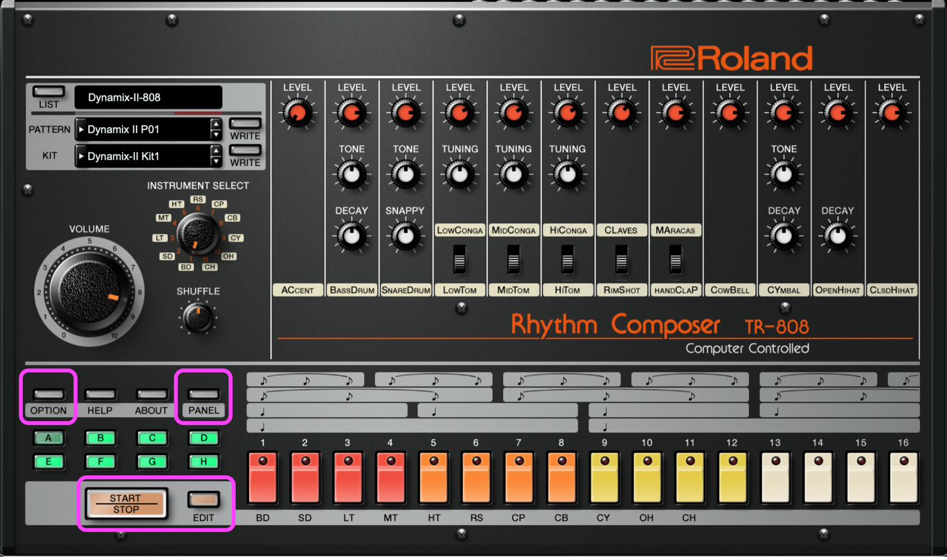Click the SHUFFLE knob
Image resolution: width=947 pixels, height=560 pixels.
point(198,318)
